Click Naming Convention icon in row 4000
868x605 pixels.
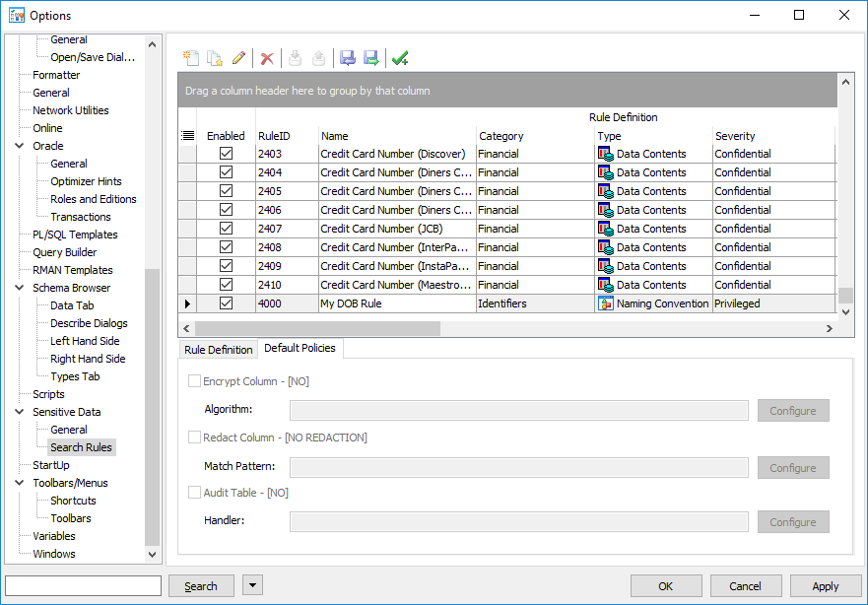pos(606,303)
